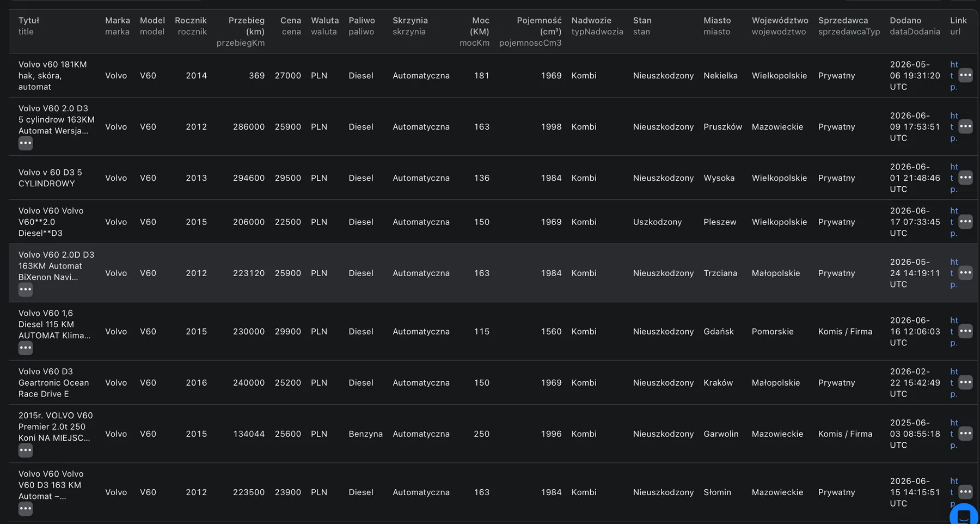Show full link for the Pleszew listing
Image resolution: width=980 pixels, height=524 pixels.
click(x=965, y=222)
